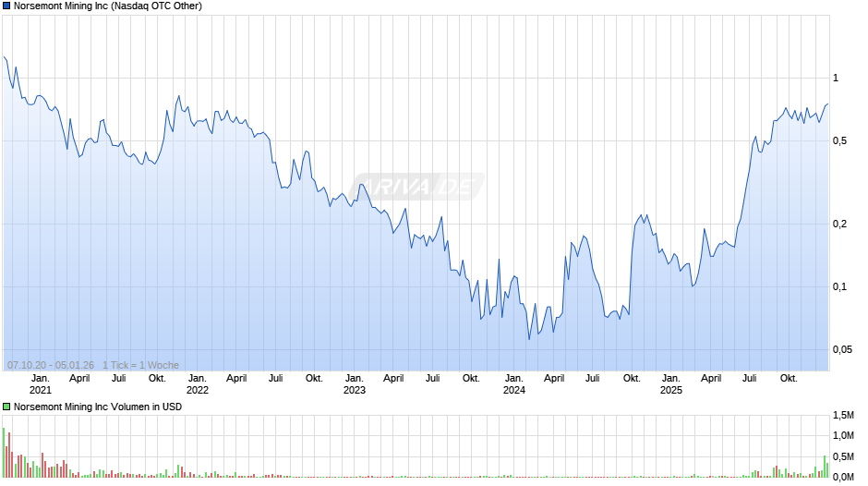Click the chart title 'Norsemont Mining Inc (Nasdaq OTC Other)'
This screenshot has width=868, height=486.
tap(108, 6)
